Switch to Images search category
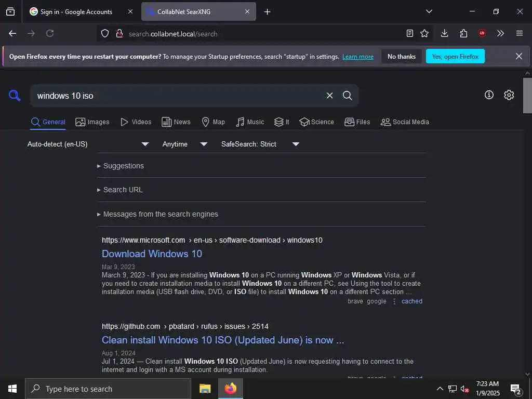532x399 pixels. point(92,122)
